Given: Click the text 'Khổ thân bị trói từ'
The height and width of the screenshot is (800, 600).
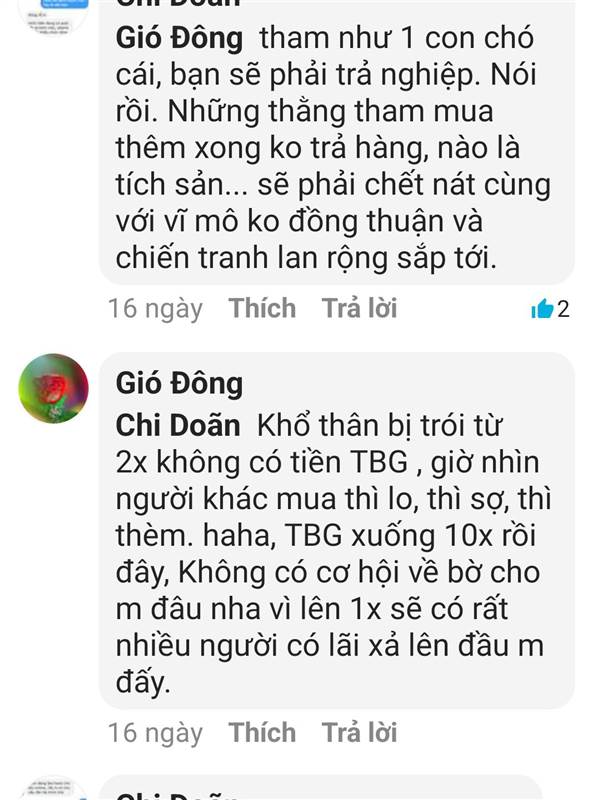Looking at the screenshot, I should coord(380,426).
